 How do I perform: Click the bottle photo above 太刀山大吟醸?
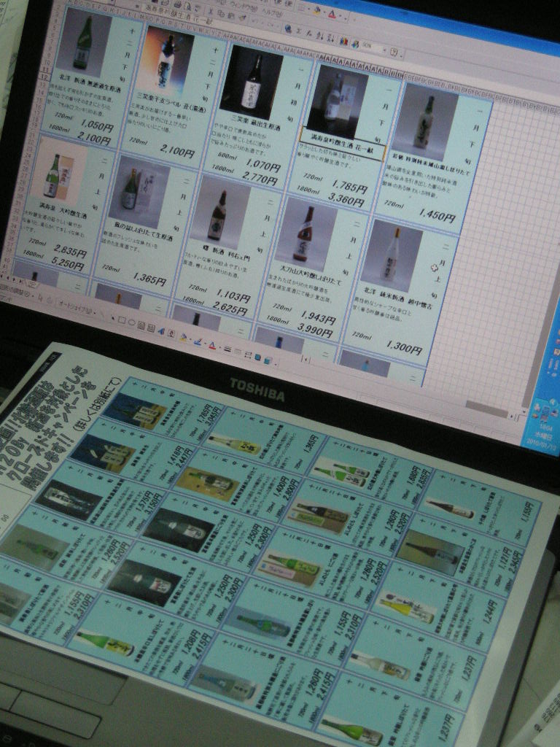[x=305, y=234]
